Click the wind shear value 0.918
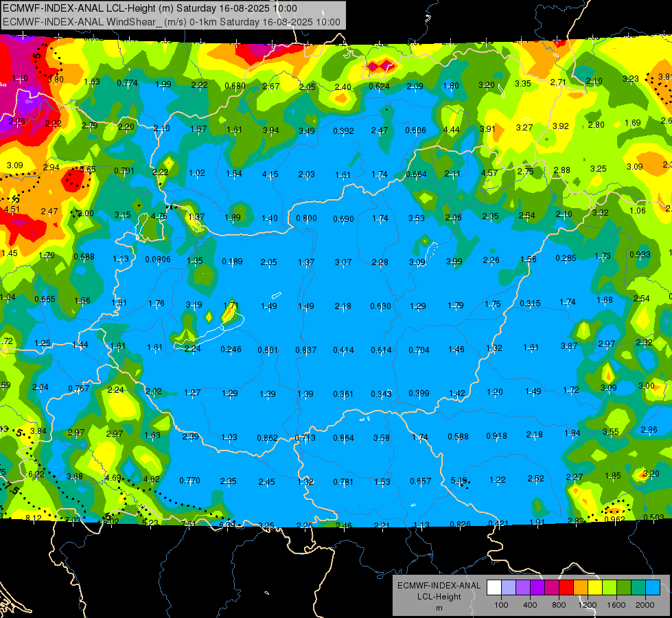The height and width of the screenshot is (618, 672). [497, 436]
